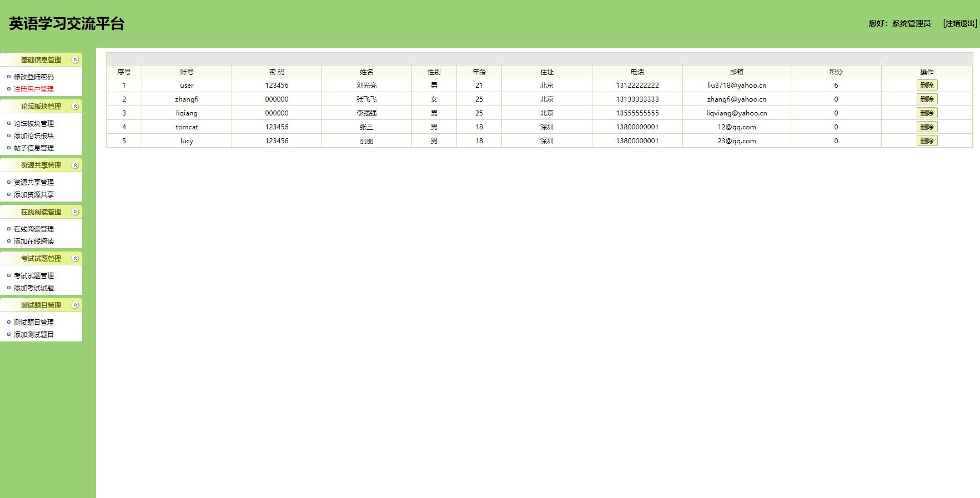Click phone number 13555555555

pyautogui.click(x=637, y=113)
